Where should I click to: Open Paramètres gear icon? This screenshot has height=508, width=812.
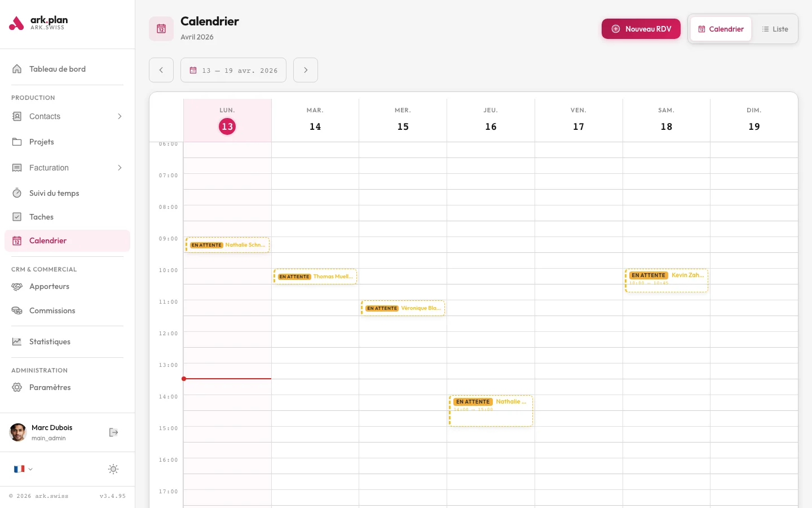(17, 387)
